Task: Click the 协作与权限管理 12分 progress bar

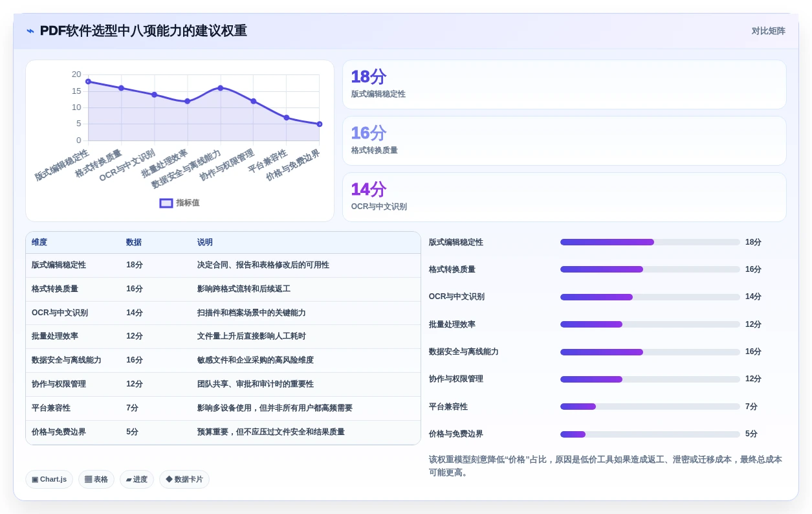Action: point(650,379)
